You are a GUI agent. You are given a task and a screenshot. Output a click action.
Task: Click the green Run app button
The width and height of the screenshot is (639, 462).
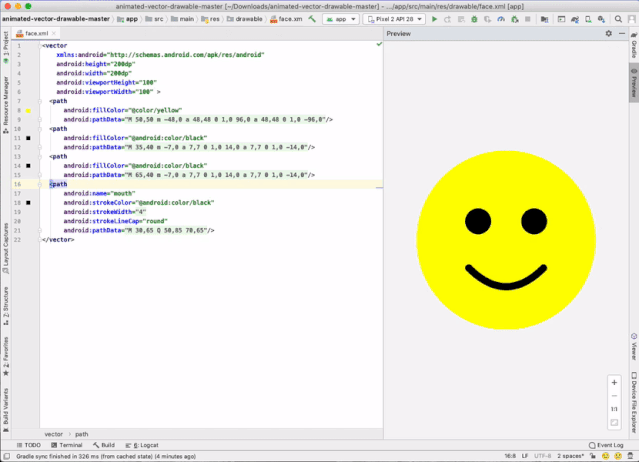435,19
